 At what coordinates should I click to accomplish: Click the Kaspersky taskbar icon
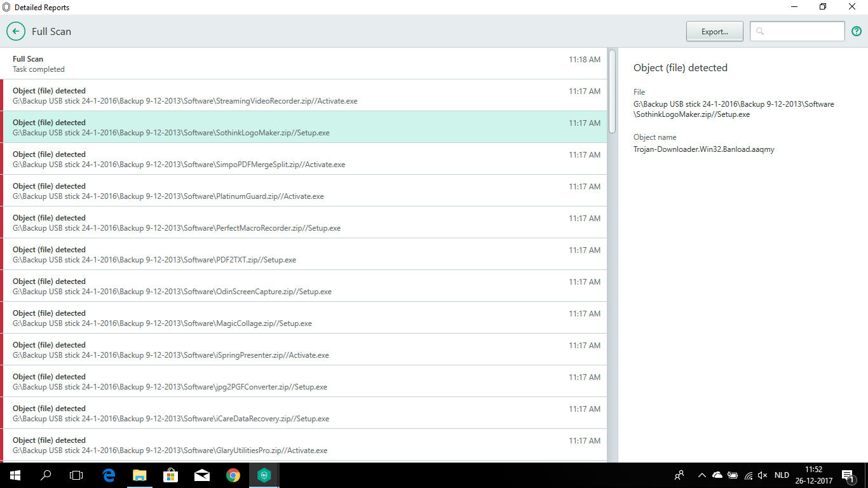(x=264, y=475)
